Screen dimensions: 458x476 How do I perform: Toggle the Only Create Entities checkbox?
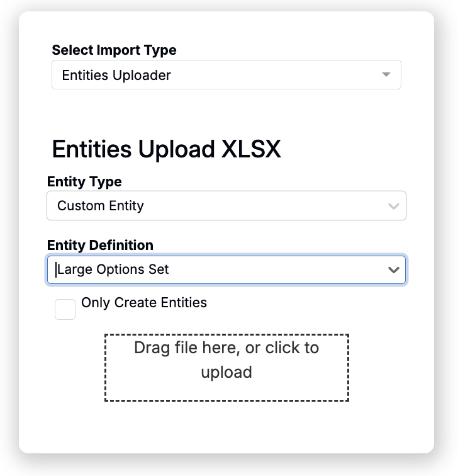pos(65,309)
